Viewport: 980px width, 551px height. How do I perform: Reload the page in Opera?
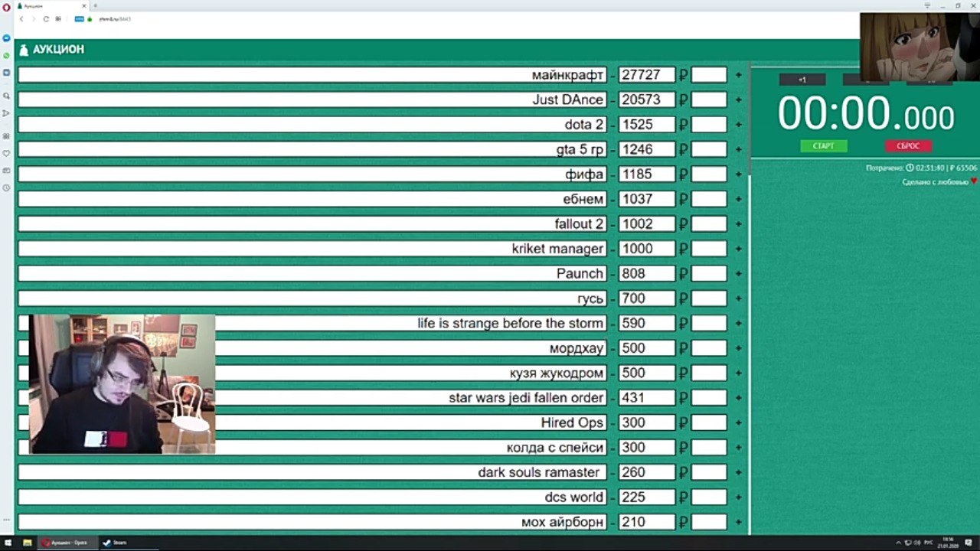(x=46, y=18)
